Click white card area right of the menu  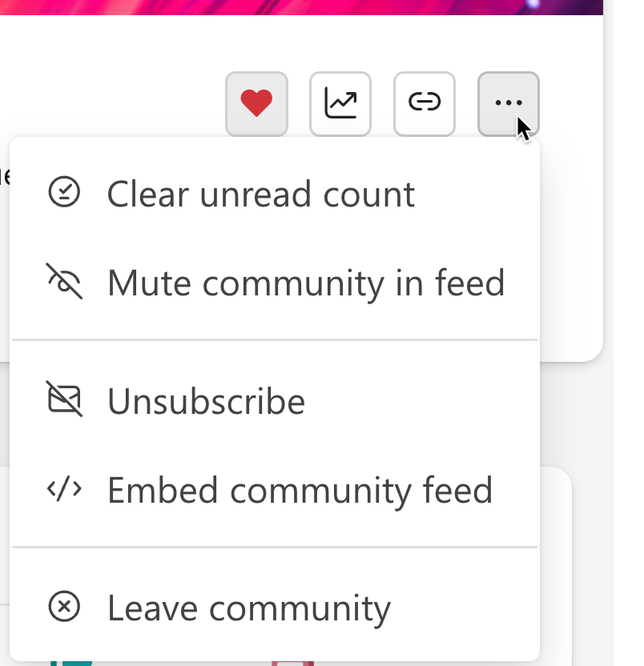pyautogui.click(x=571, y=238)
